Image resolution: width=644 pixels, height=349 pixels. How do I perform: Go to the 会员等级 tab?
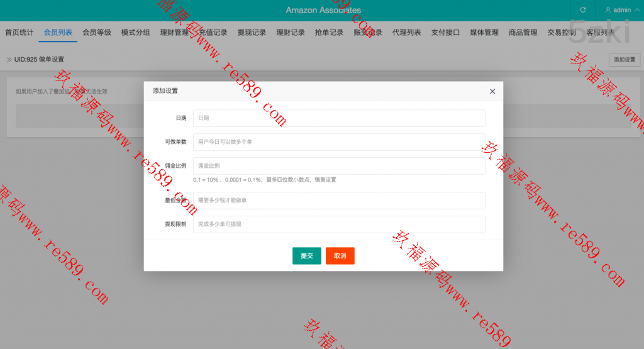click(x=97, y=33)
